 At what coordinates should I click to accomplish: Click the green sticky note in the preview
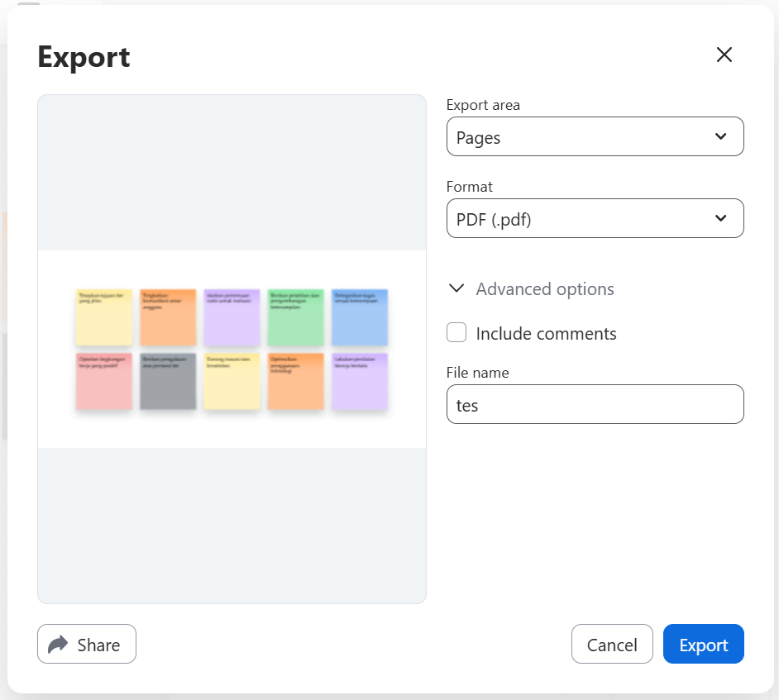coord(295,317)
